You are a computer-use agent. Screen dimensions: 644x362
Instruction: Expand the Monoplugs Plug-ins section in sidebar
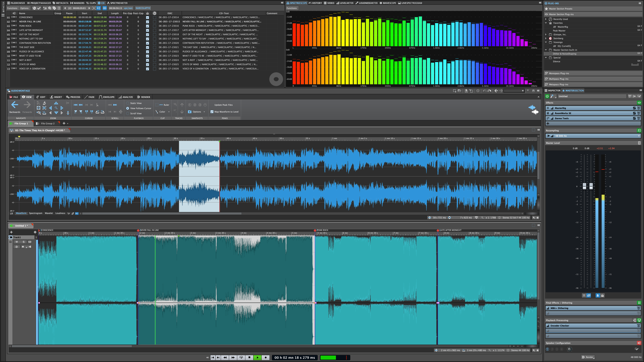tap(593, 73)
